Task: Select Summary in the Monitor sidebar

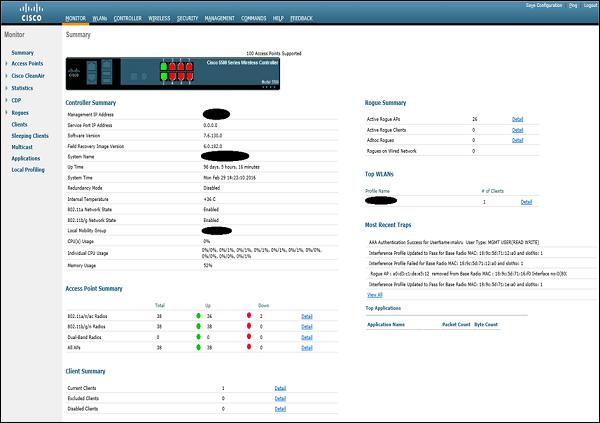Action: click(23, 52)
